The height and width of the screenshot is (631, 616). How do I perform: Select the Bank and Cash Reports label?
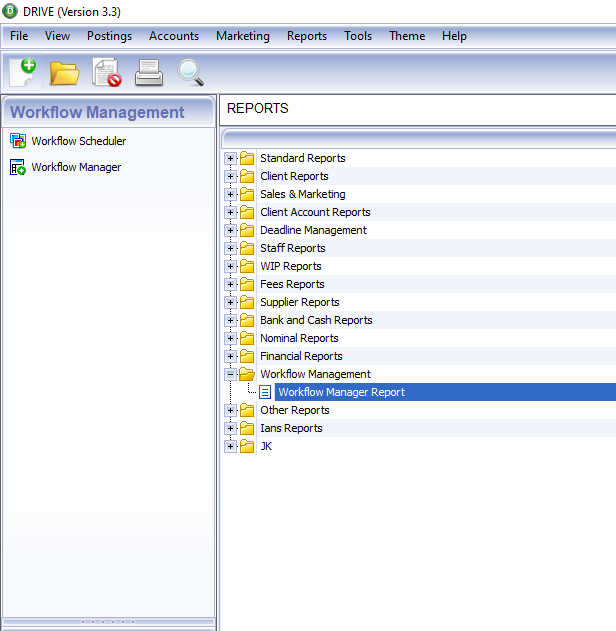316,320
